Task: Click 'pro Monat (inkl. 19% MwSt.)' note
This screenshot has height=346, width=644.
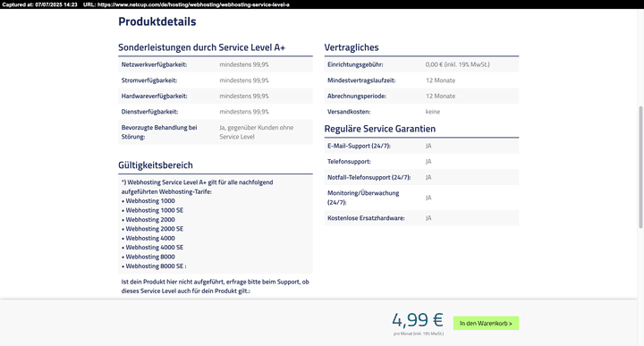Action: tap(419, 333)
